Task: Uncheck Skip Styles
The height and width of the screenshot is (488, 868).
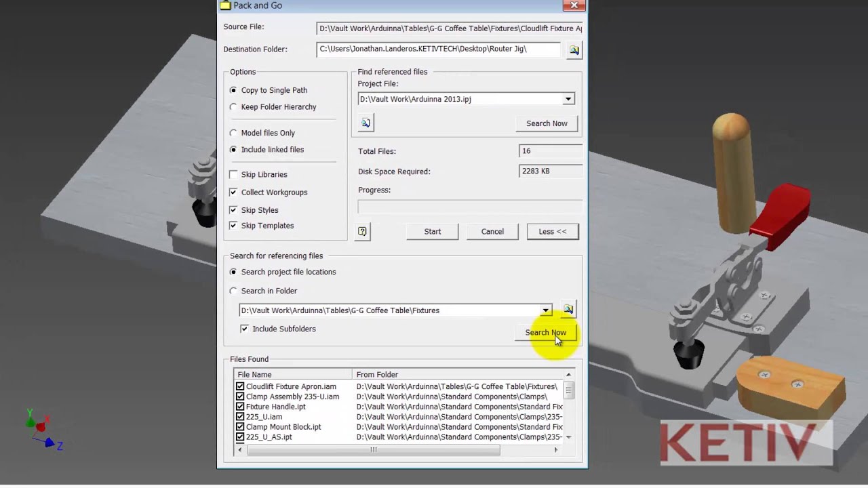Action: 233,210
